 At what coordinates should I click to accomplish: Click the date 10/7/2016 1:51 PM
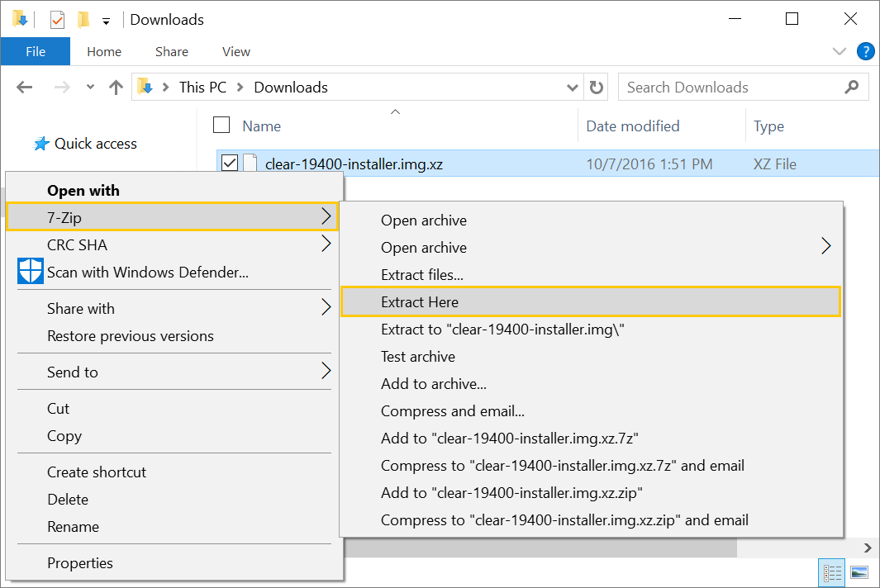click(x=649, y=164)
